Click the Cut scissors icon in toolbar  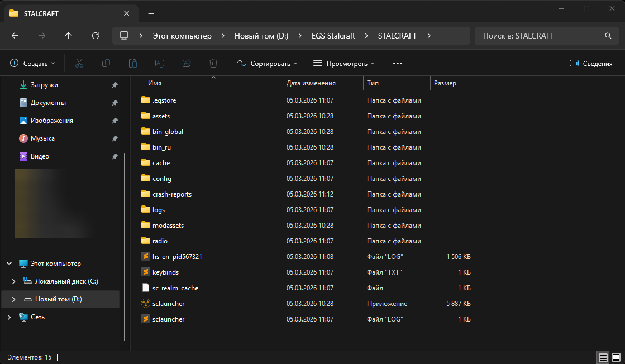[x=79, y=64]
